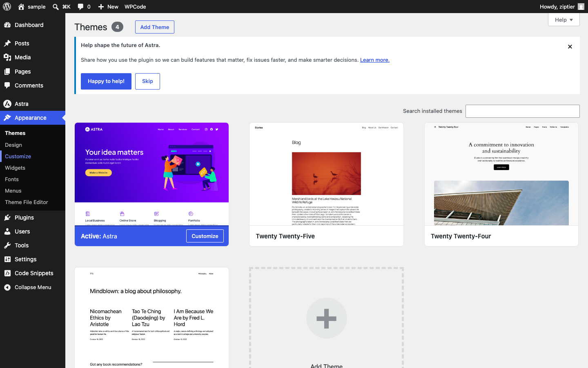
Task: Open the Users sidebar item
Action: [33, 231]
